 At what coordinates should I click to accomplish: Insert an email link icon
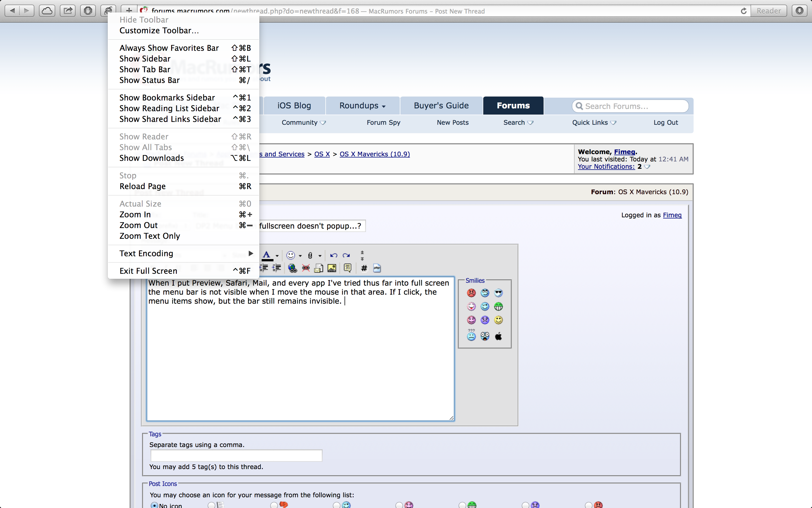coord(318,268)
